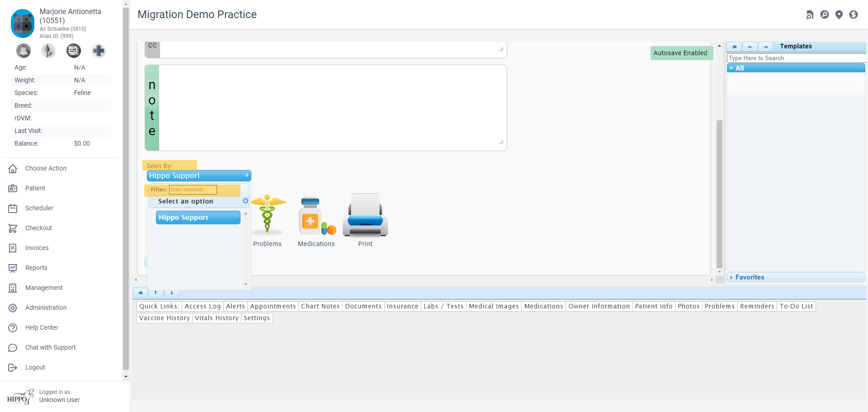Open the document search icon in header
868x412 pixels.
(810, 15)
